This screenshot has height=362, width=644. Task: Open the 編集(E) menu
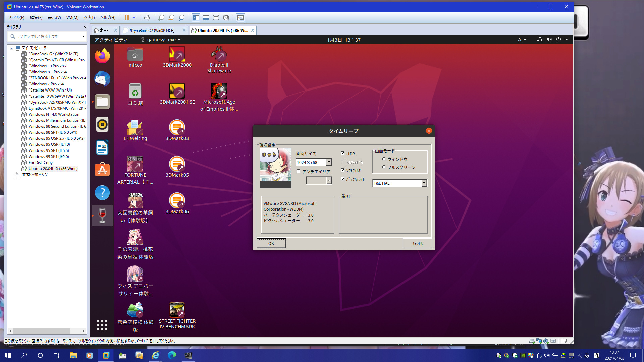(36, 18)
